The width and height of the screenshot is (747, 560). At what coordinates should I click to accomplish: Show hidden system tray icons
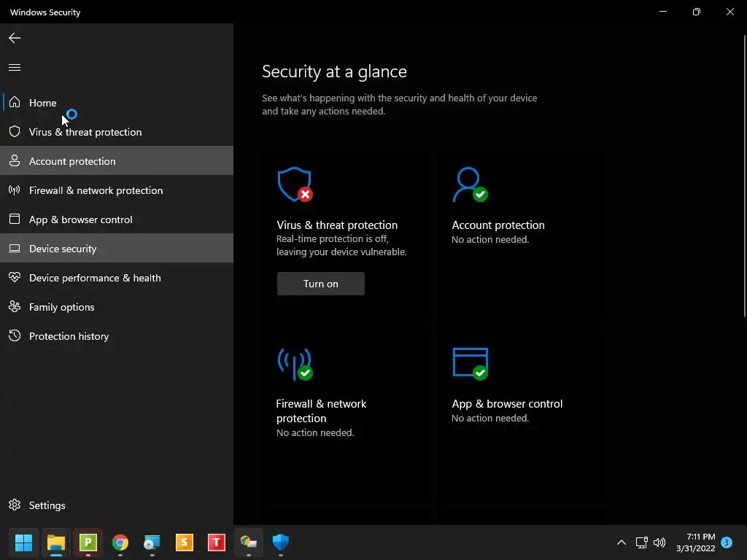(x=622, y=542)
